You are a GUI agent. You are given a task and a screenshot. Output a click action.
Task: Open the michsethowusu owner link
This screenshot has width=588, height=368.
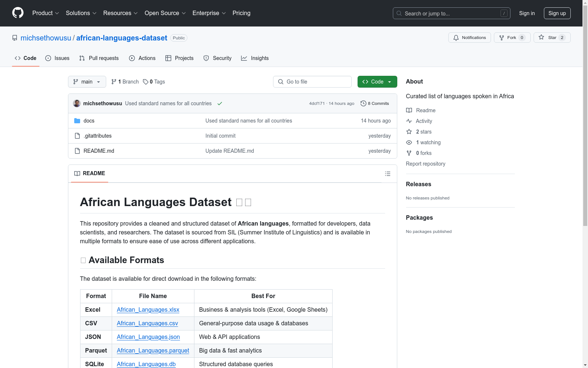click(x=46, y=38)
